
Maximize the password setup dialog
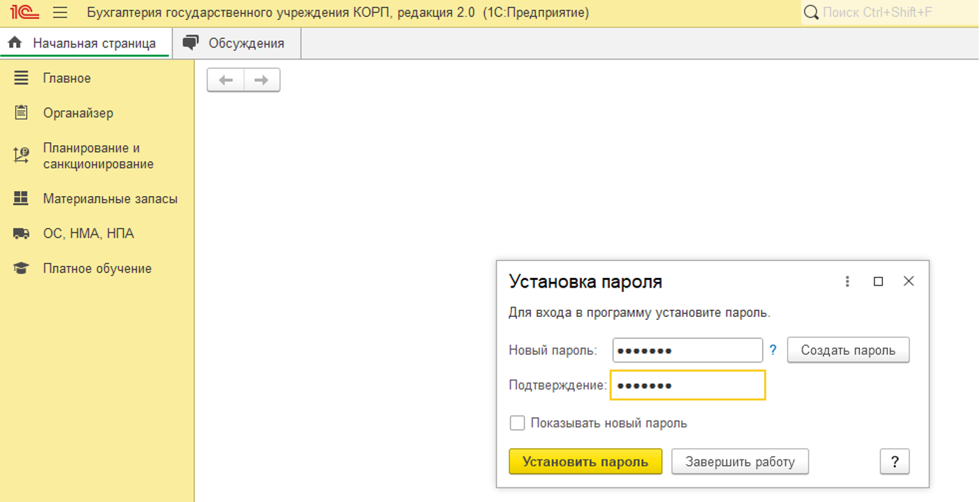879,281
